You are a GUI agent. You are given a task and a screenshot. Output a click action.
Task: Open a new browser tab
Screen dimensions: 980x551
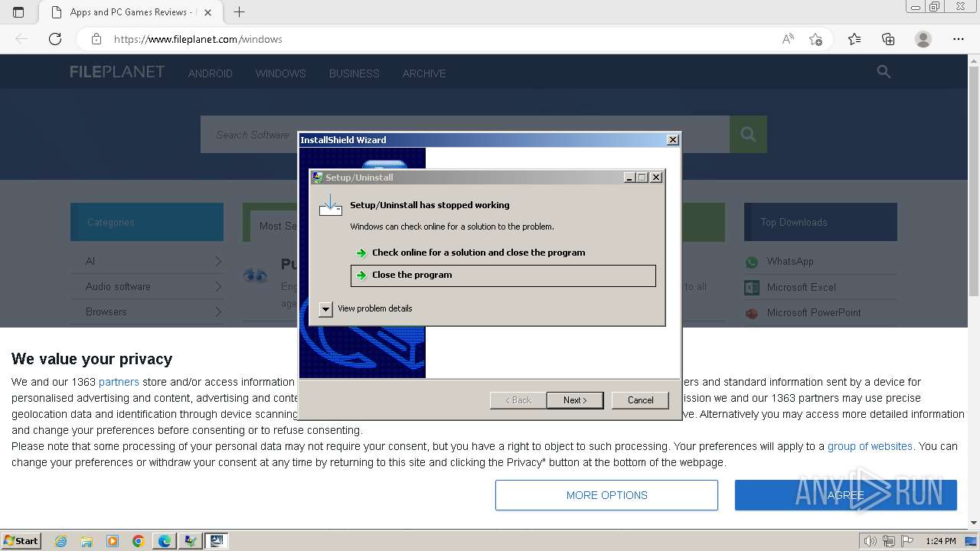click(239, 11)
